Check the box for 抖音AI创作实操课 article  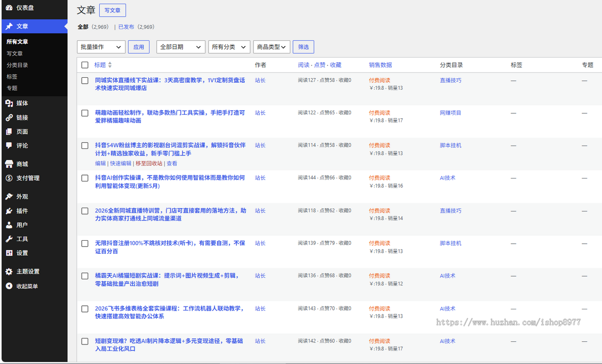pyautogui.click(x=85, y=178)
